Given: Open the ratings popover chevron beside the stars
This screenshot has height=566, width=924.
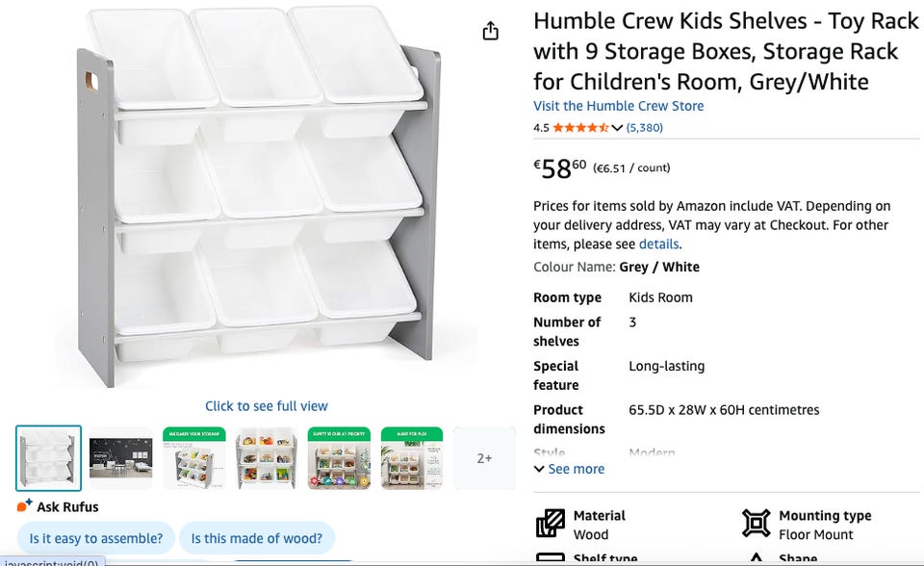Looking at the screenshot, I should 617,128.
